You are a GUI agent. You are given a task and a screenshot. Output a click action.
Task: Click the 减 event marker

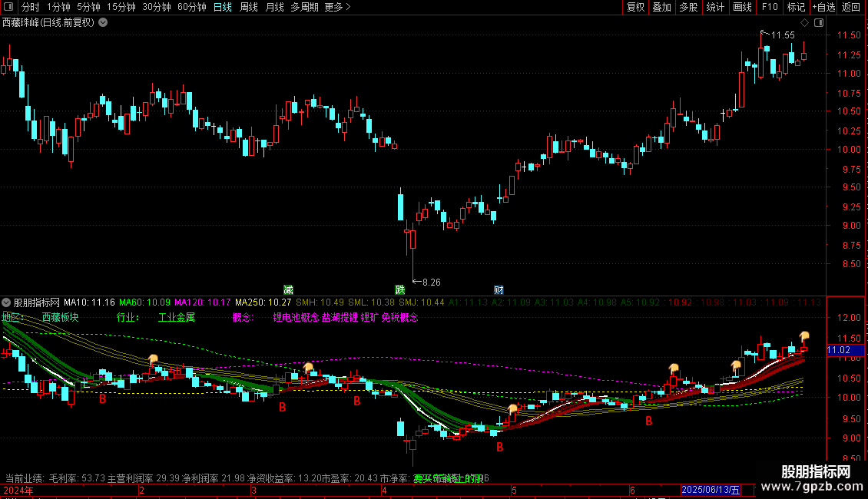pyautogui.click(x=288, y=290)
